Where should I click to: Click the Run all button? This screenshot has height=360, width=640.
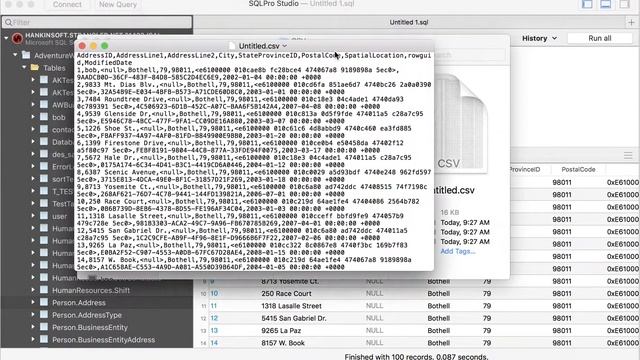(x=600, y=38)
